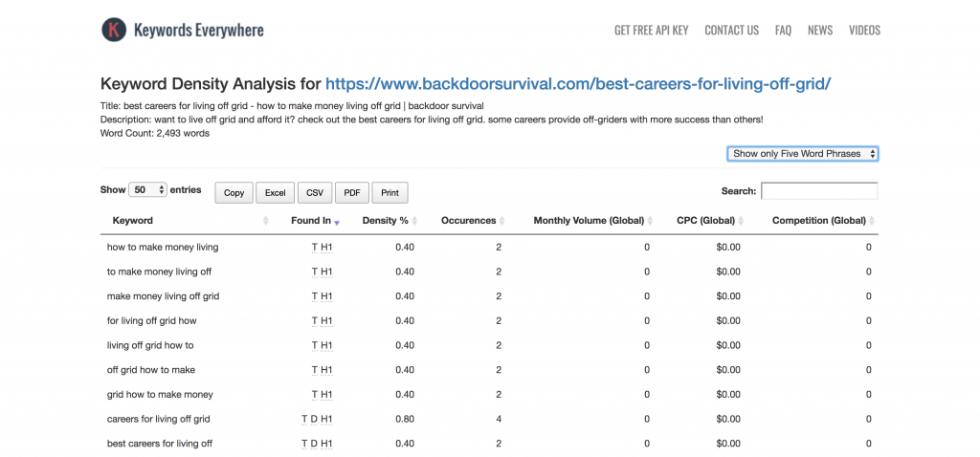Sort by CPC (Global) column
980x457 pixels.
click(x=705, y=221)
